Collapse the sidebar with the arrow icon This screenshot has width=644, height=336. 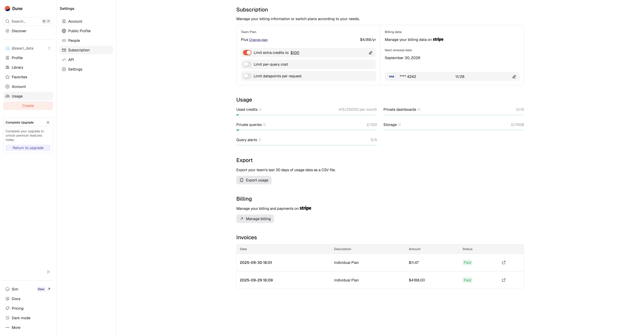pos(49,272)
